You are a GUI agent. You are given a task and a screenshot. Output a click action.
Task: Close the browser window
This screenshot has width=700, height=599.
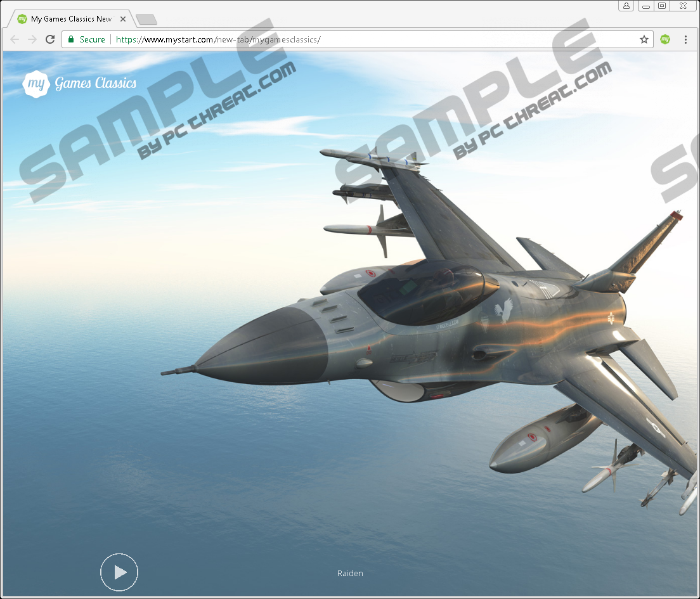tap(683, 6)
